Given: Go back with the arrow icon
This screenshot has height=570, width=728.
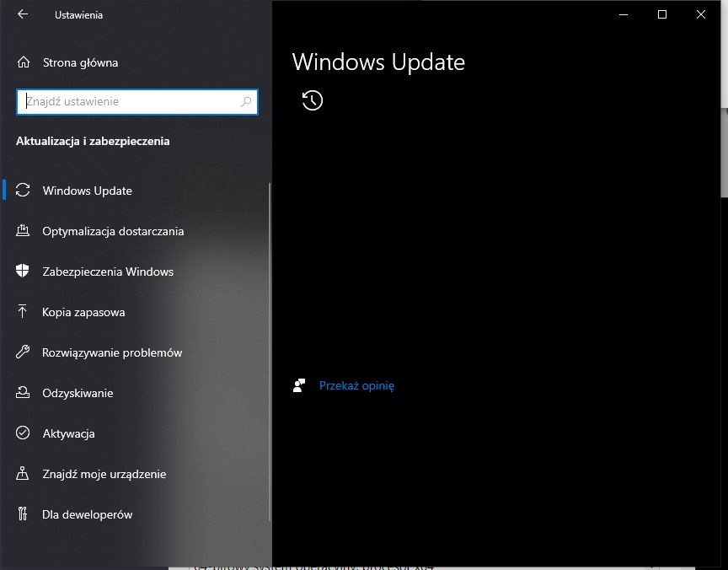Looking at the screenshot, I should 23,14.
